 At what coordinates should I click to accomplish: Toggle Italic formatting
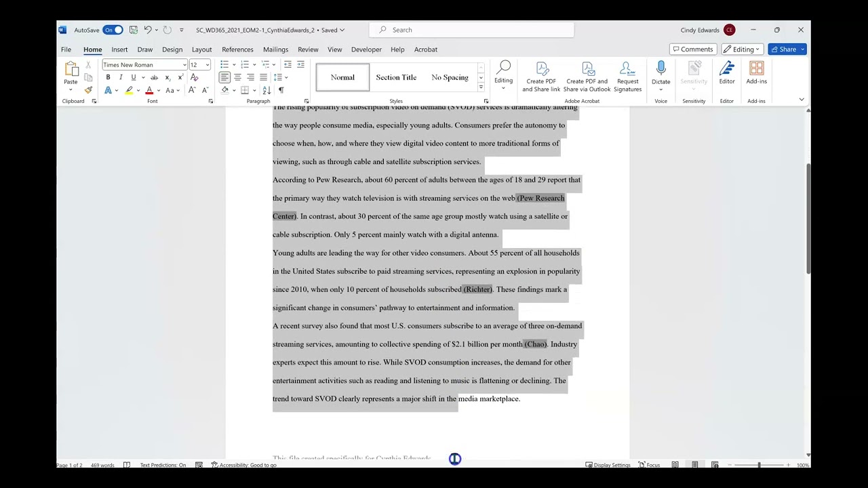coord(121,77)
